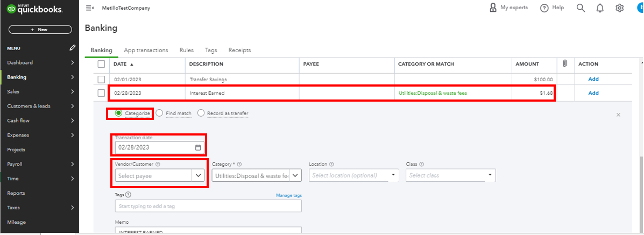
Task: Open the My experts icon
Action: tap(493, 8)
